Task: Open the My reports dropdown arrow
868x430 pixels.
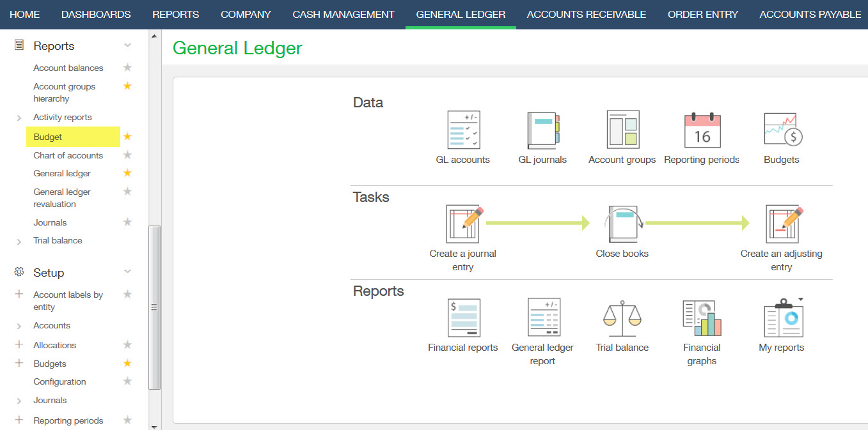Action: click(800, 299)
